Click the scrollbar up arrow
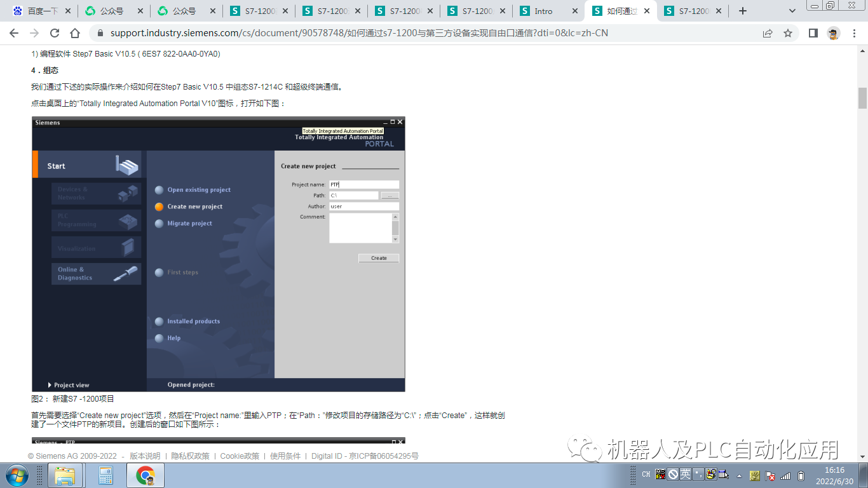 click(x=862, y=50)
